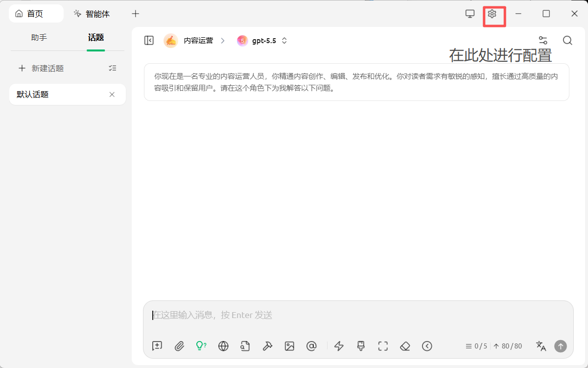Click the 0 / 5 context count
Viewport: 588px width, 368px height.
coord(476,346)
